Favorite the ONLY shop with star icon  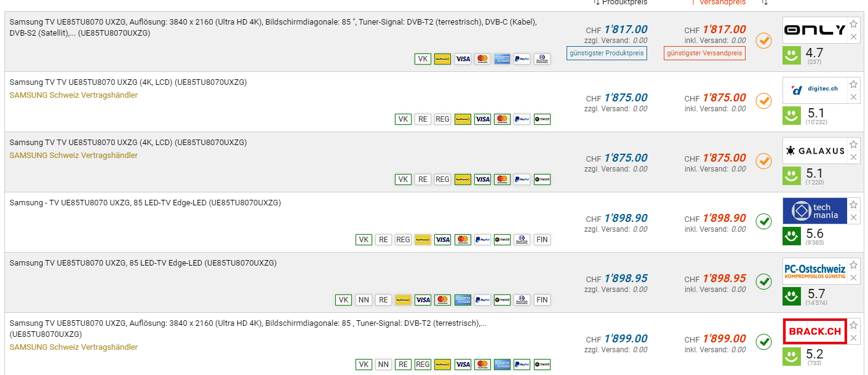(853, 25)
